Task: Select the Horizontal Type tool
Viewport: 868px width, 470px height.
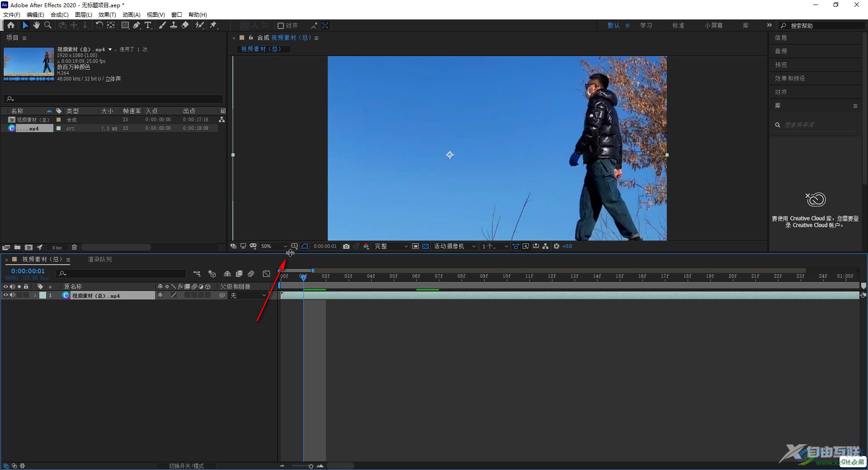Action: (x=148, y=25)
